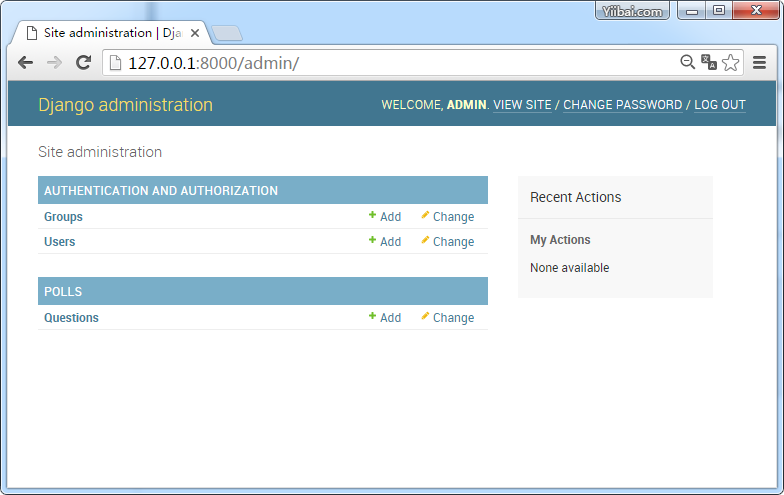The width and height of the screenshot is (784, 495).
Task: Click Change next to Users
Action: [448, 242]
